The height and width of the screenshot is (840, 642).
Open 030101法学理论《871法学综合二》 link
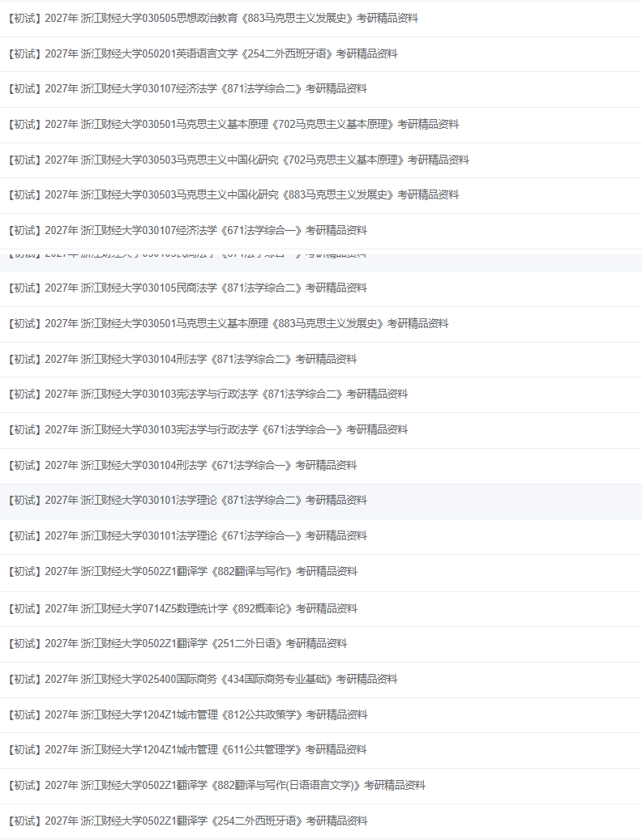(x=187, y=501)
